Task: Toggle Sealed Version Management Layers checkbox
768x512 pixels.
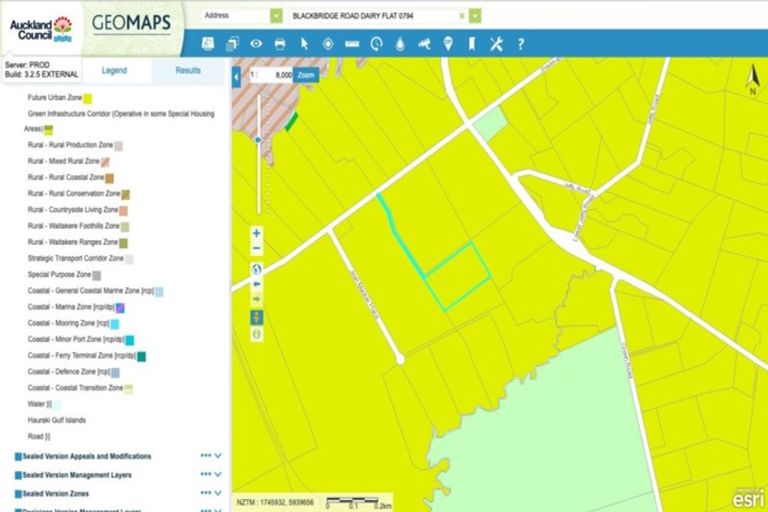Action: click(18, 475)
